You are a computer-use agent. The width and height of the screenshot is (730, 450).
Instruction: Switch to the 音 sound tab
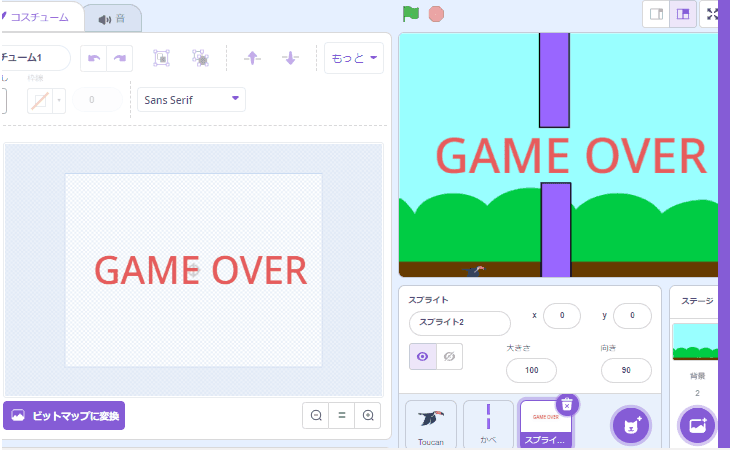112,18
